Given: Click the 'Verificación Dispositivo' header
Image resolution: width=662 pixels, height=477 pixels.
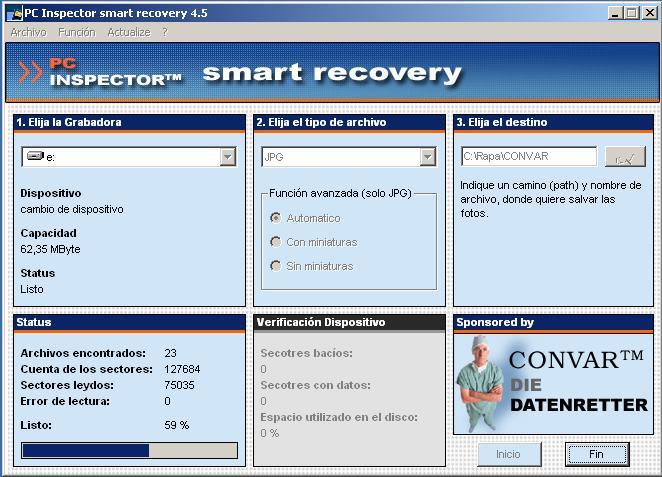Looking at the screenshot, I should [321, 323].
